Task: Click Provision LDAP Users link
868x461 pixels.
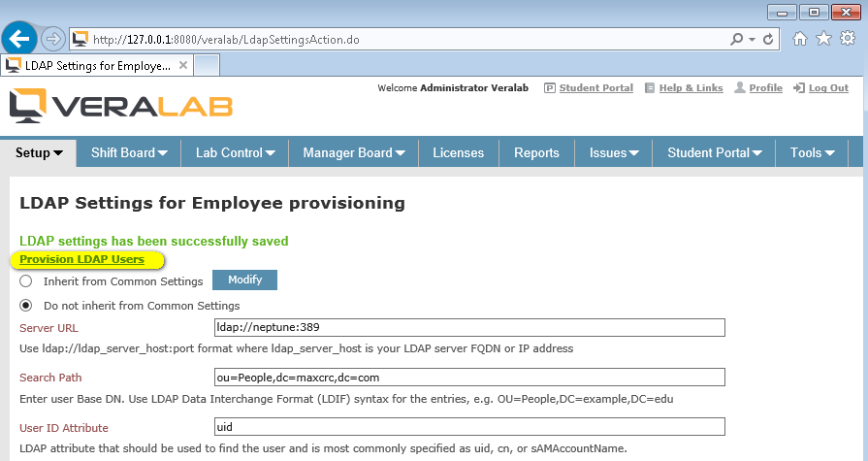Action: pos(81,259)
